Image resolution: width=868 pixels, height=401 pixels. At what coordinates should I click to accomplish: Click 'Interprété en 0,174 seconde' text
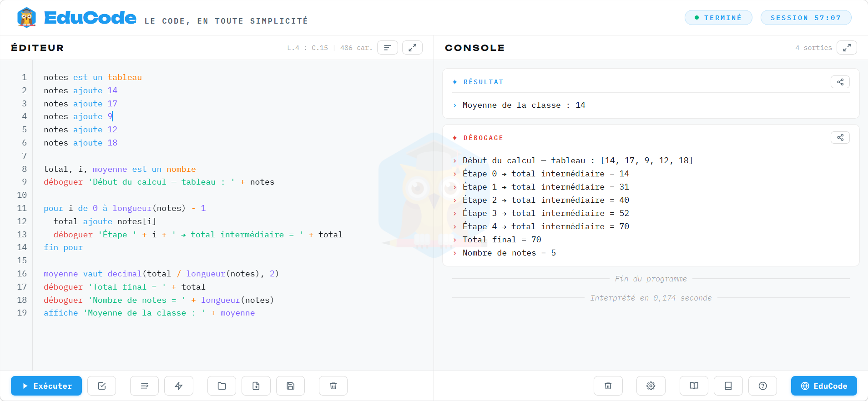click(651, 298)
